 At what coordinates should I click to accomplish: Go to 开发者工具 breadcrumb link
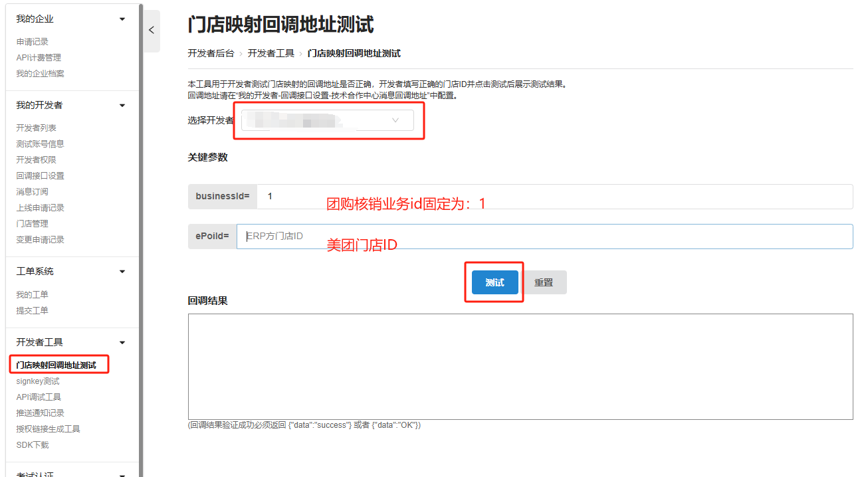pos(271,53)
